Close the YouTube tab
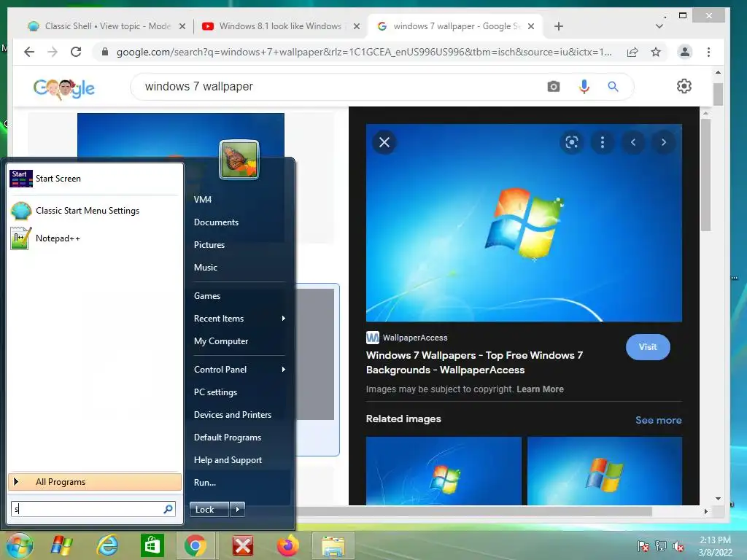747x560 pixels. click(x=356, y=26)
